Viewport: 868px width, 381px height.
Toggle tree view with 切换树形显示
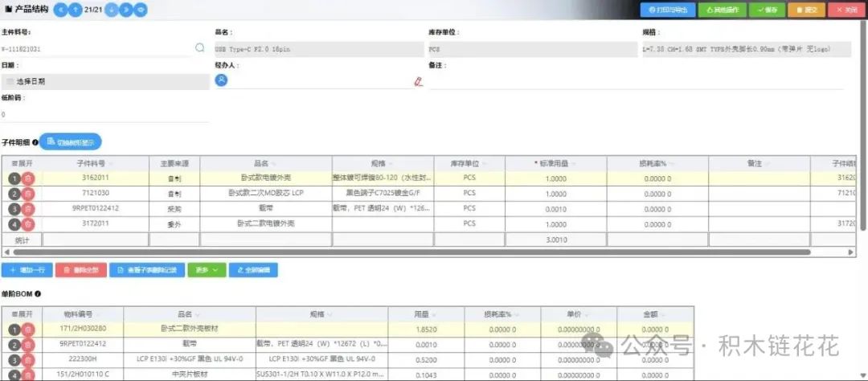click(x=71, y=141)
